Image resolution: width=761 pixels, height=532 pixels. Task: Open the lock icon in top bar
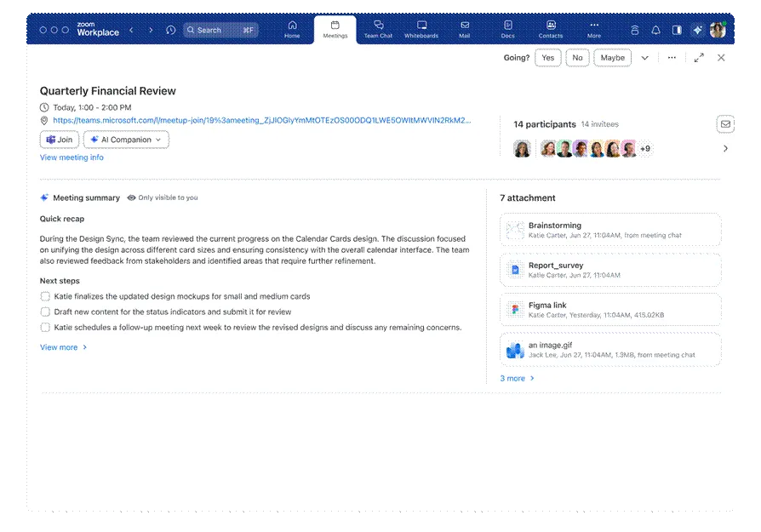coord(635,30)
